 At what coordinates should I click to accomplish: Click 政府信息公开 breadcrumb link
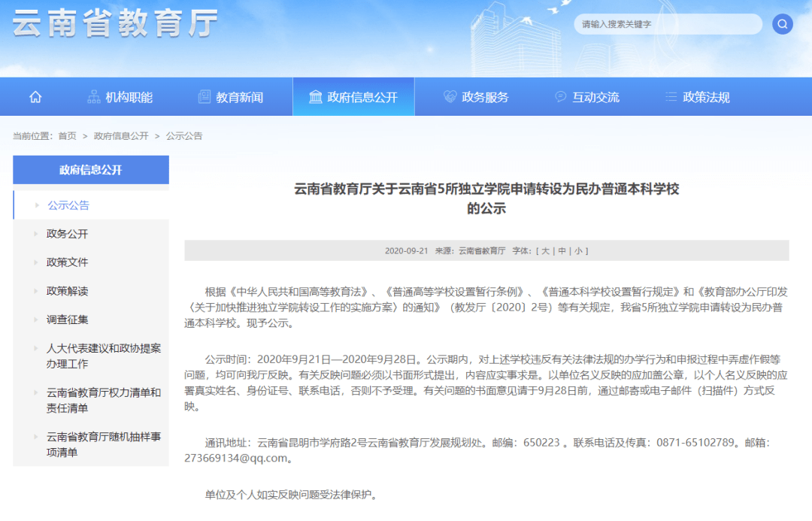coord(121,136)
